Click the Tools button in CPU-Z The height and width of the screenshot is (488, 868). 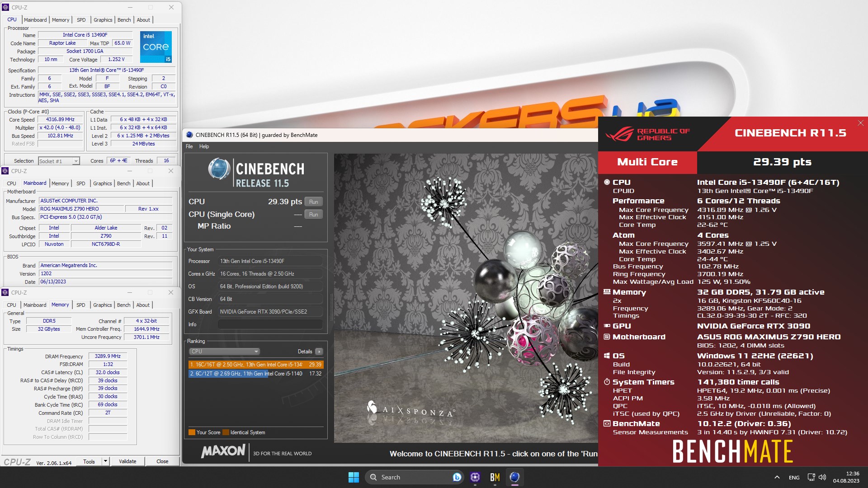click(89, 461)
